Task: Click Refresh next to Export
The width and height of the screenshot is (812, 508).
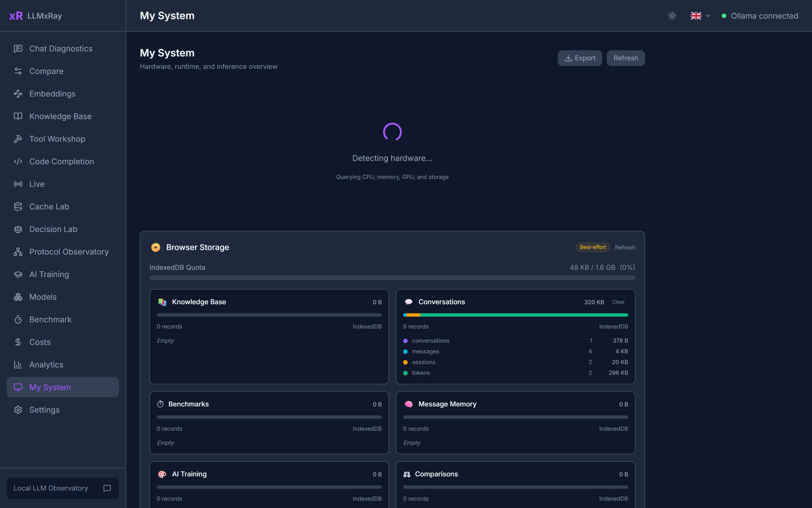Action: tap(626, 58)
